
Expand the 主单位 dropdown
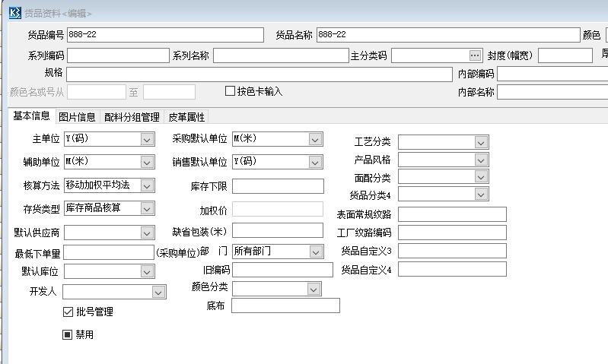tap(147, 139)
